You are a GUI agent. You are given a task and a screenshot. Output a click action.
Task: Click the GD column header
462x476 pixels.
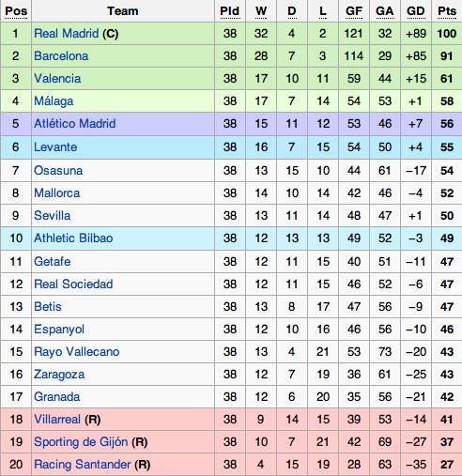click(416, 11)
